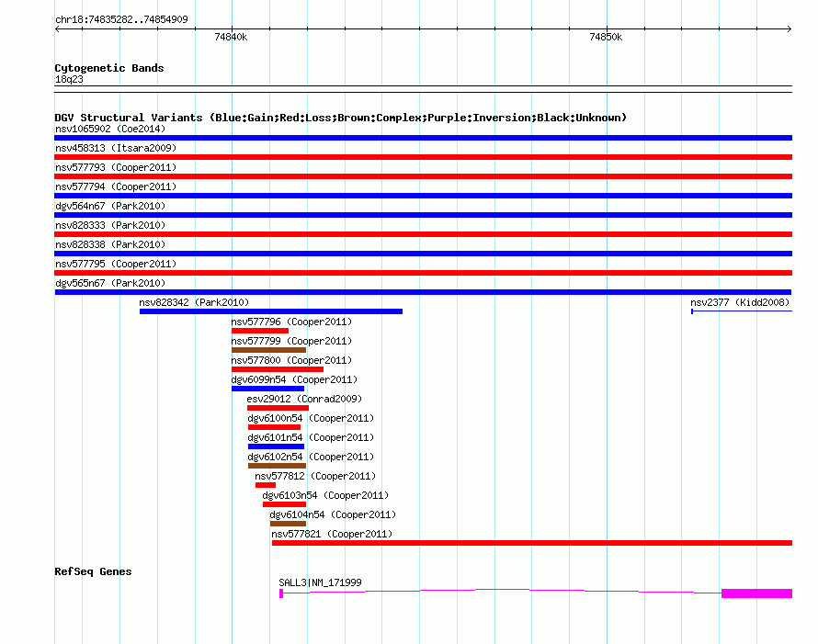Select the large magenta SALL3 exon block
This screenshot has height=644, width=818.
pos(757,593)
